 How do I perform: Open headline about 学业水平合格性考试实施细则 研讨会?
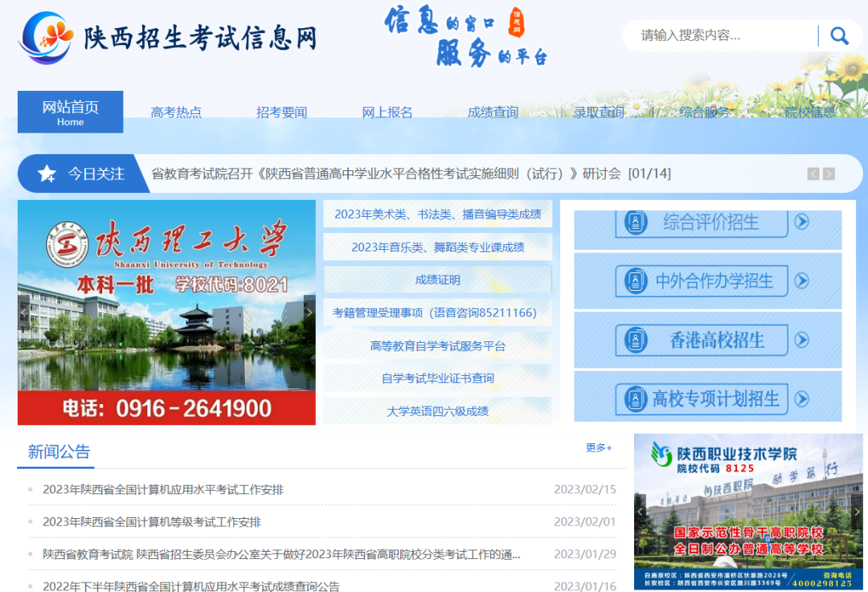(411, 174)
